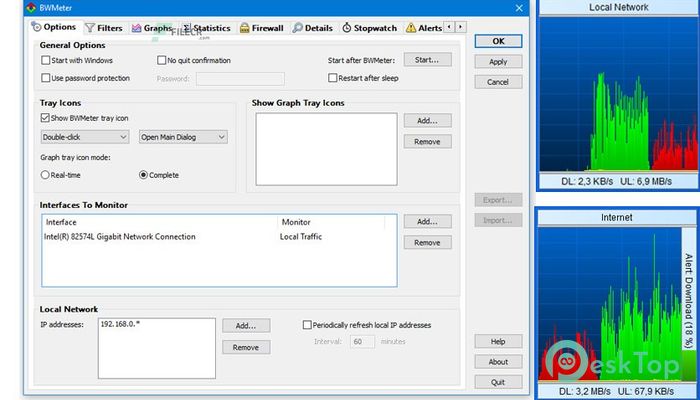This screenshot has width=700, height=400.
Task: Click Add... for interfaces to monitor
Action: tap(427, 221)
